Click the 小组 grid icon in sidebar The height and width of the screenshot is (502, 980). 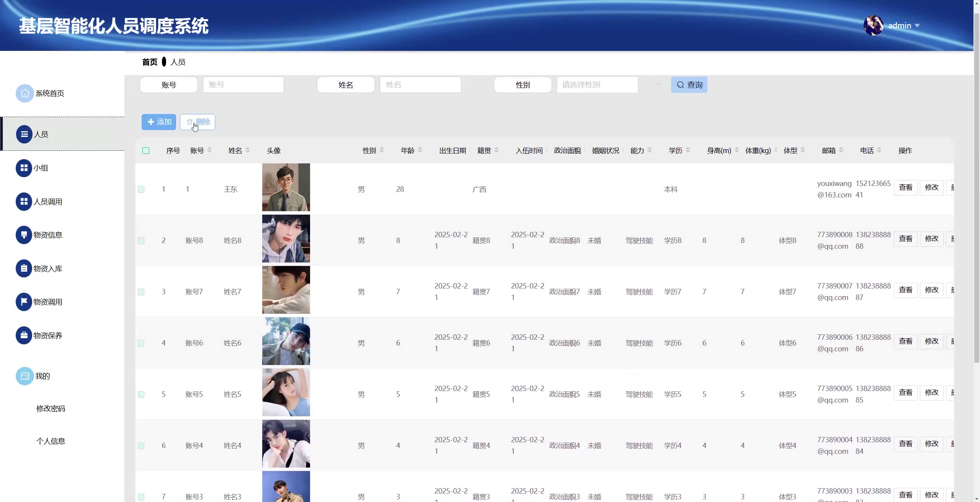pyautogui.click(x=24, y=168)
